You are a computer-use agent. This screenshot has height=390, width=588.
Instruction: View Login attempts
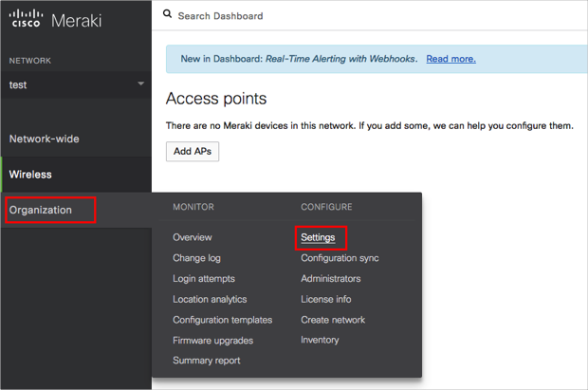pyautogui.click(x=204, y=279)
